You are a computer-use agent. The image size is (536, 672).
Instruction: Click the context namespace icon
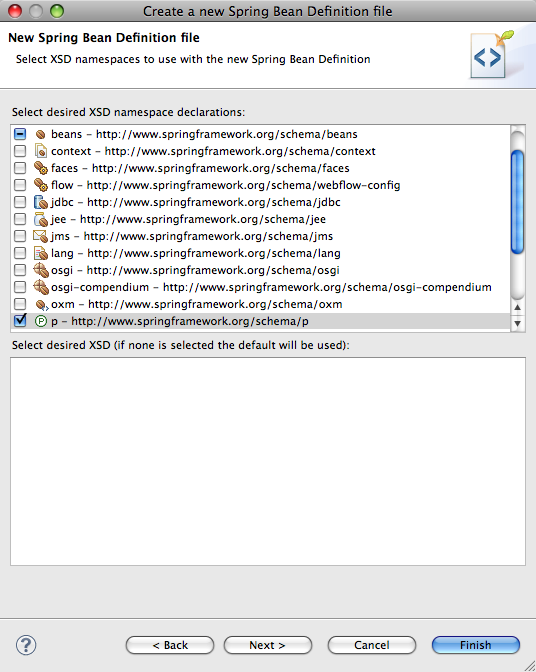tap(41, 151)
